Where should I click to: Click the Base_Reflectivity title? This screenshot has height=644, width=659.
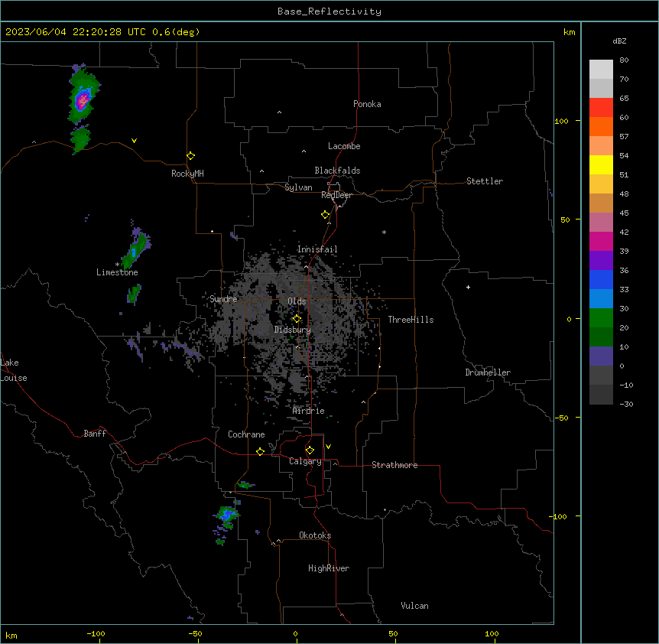pos(329,11)
